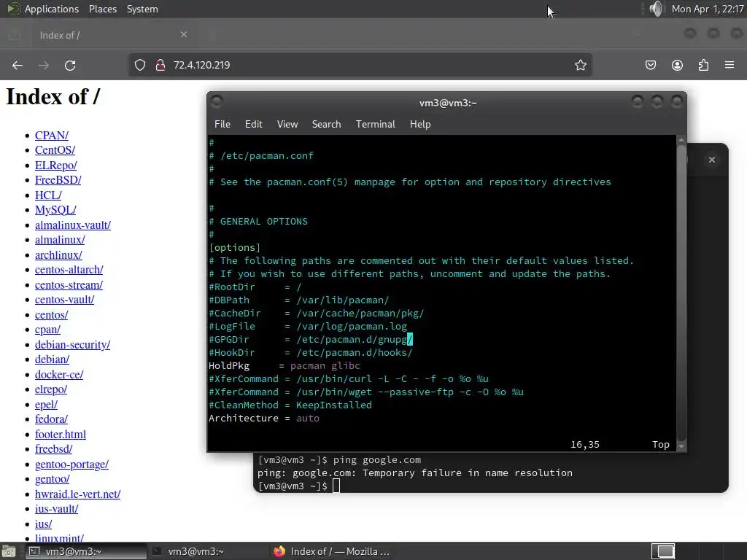Open the terminal Help menu
The width and height of the screenshot is (747, 560).
click(x=420, y=124)
